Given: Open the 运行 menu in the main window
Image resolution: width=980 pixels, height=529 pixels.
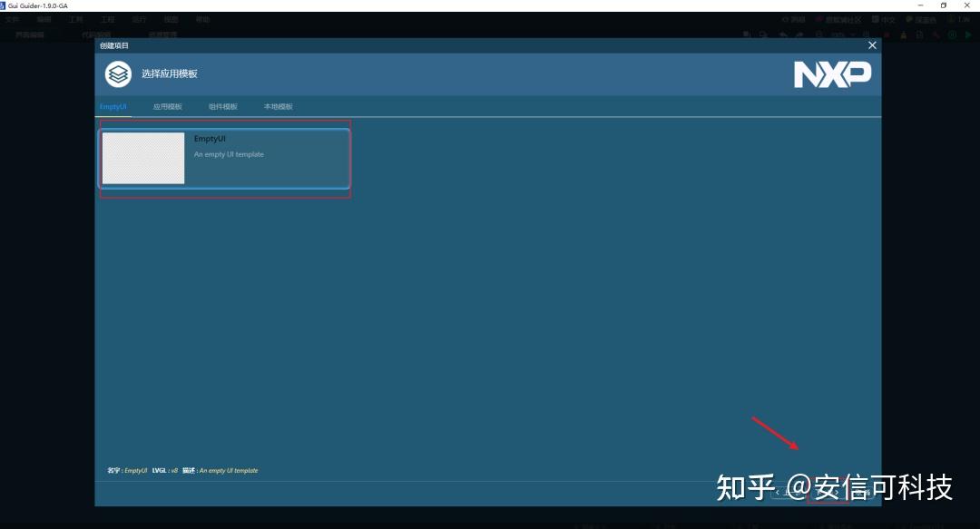Looking at the screenshot, I should pyautogui.click(x=140, y=19).
